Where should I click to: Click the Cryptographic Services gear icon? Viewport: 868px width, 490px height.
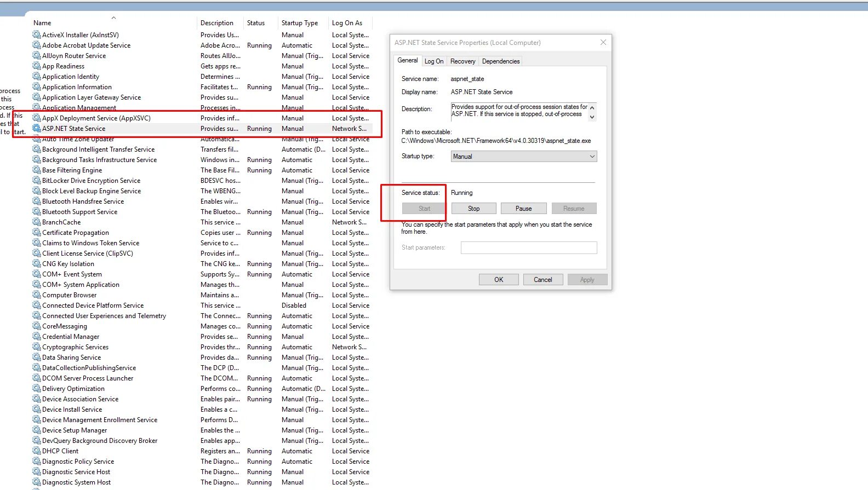point(37,347)
